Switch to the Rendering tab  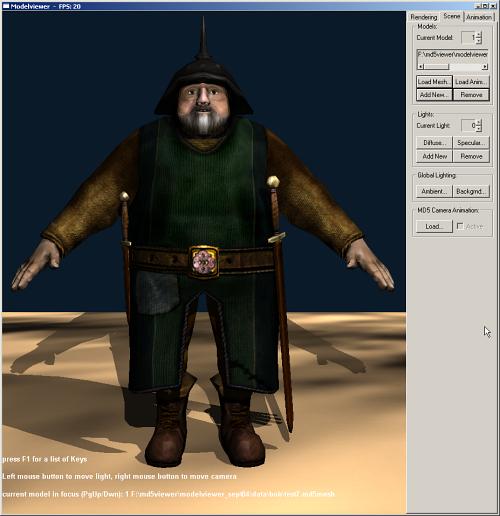point(423,17)
